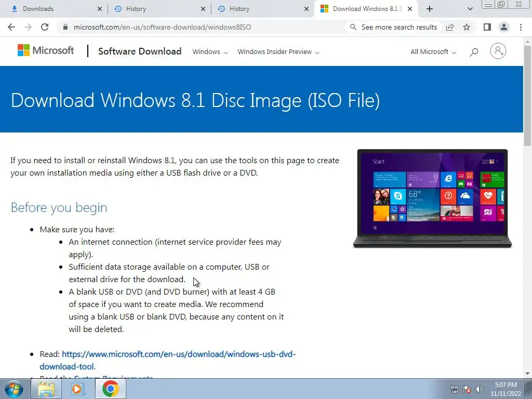Viewport: 532px width, 399px height.
Task: Click the Microsoft logo
Action: pos(46,50)
